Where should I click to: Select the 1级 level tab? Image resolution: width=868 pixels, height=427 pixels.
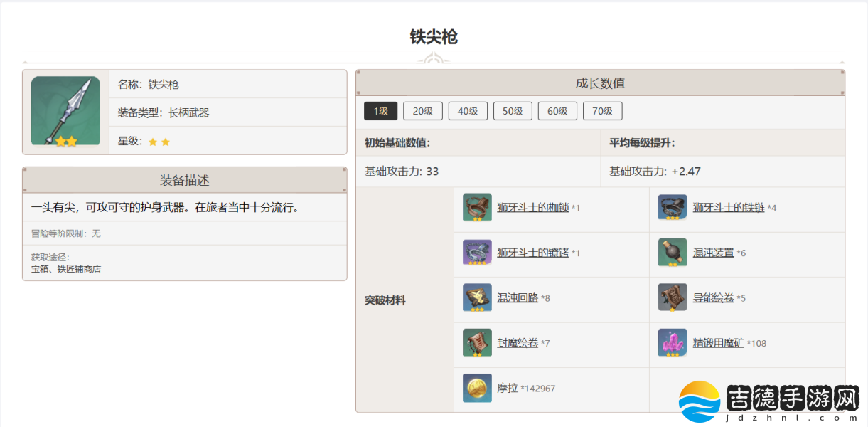point(380,111)
